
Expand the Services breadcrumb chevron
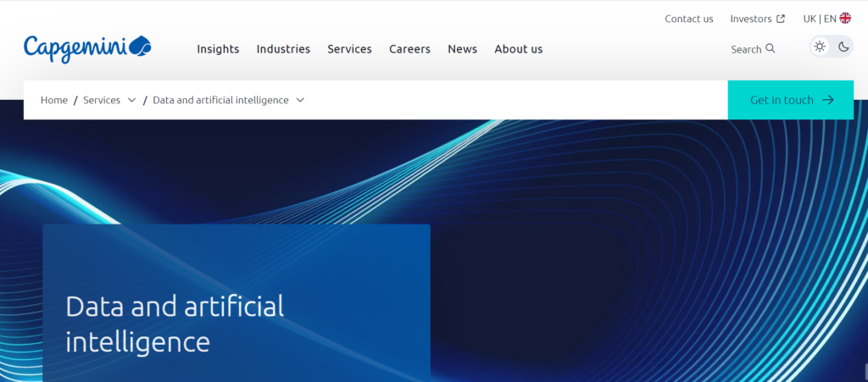tap(131, 100)
